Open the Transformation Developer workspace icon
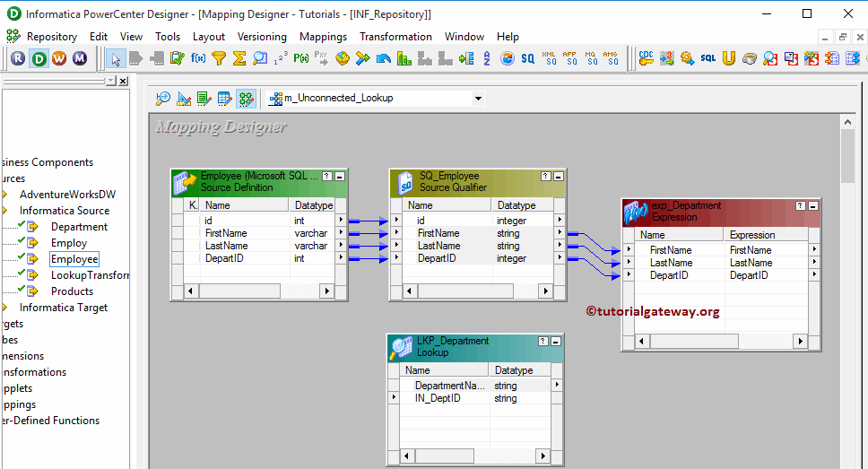Screen dimensions: 868x469 pos(204,99)
